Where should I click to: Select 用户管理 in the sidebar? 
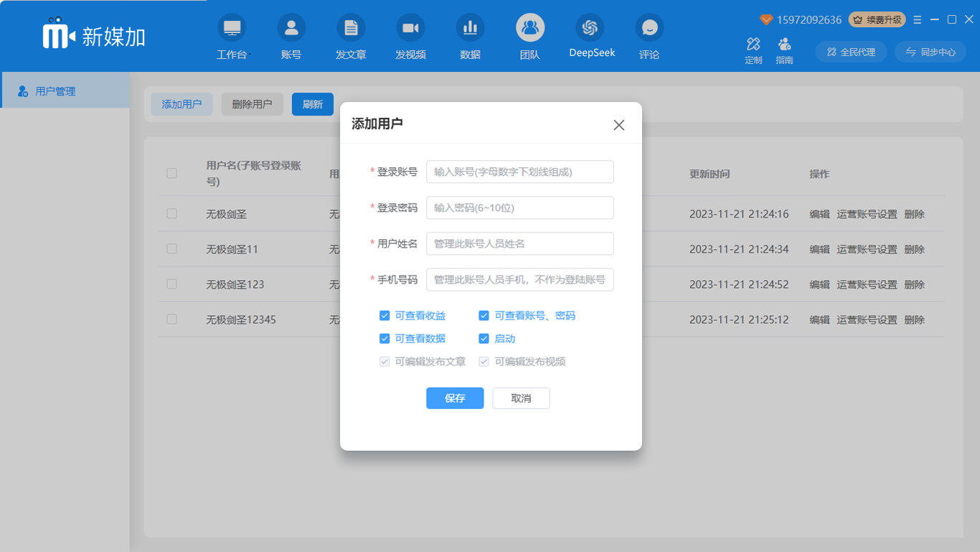(55, 91)
